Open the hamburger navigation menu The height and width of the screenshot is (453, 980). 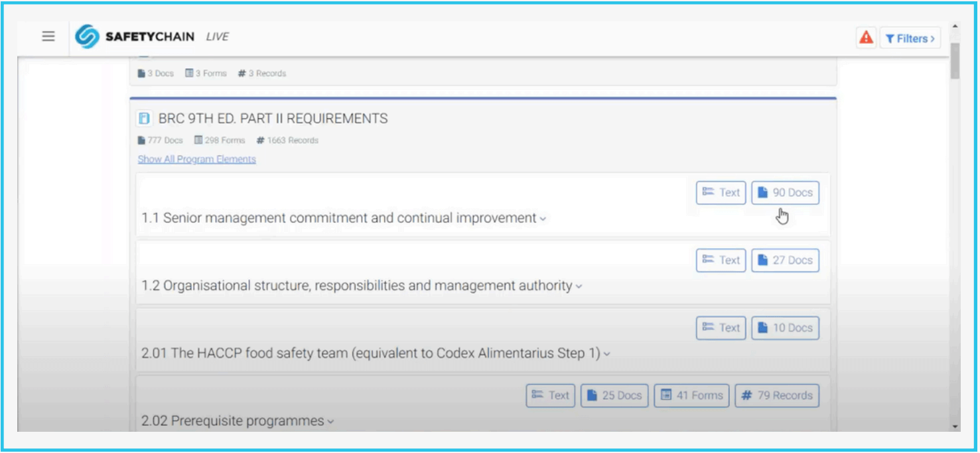coord(48,36)
